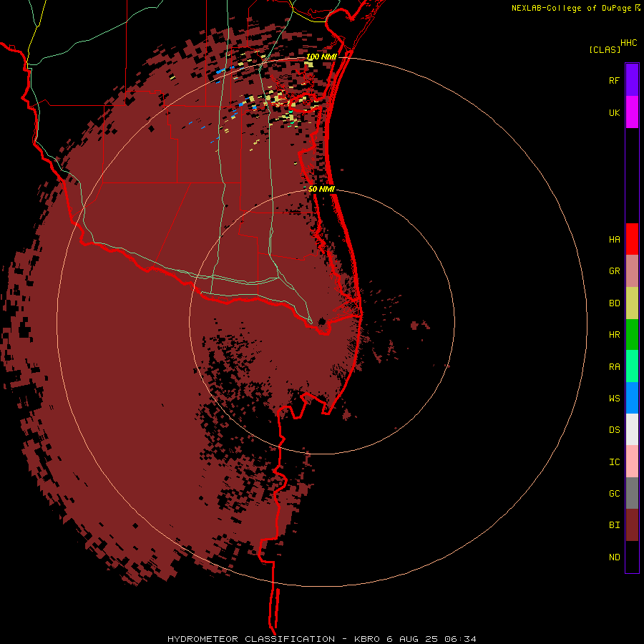
Task: Click the '06:34' timestamp
Action: tap(462, 639)
